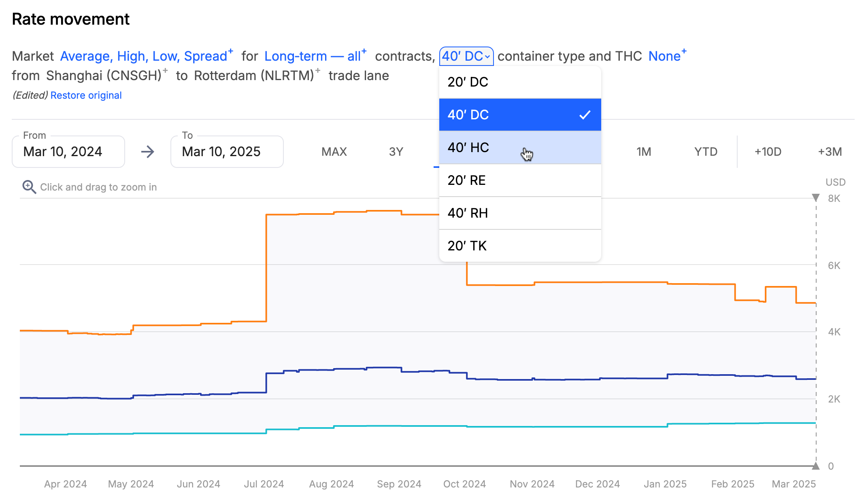Image resolution: width=868 pixels, height=500 pixels.
Task: Select the 3Y time range
Action: (396, 152)
